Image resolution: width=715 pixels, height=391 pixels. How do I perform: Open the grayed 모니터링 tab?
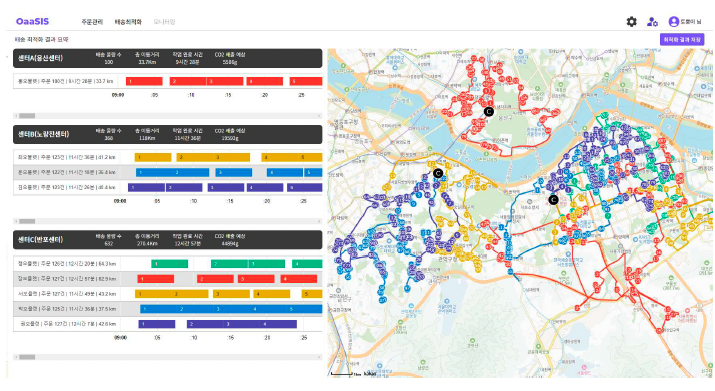click(164, 21)
